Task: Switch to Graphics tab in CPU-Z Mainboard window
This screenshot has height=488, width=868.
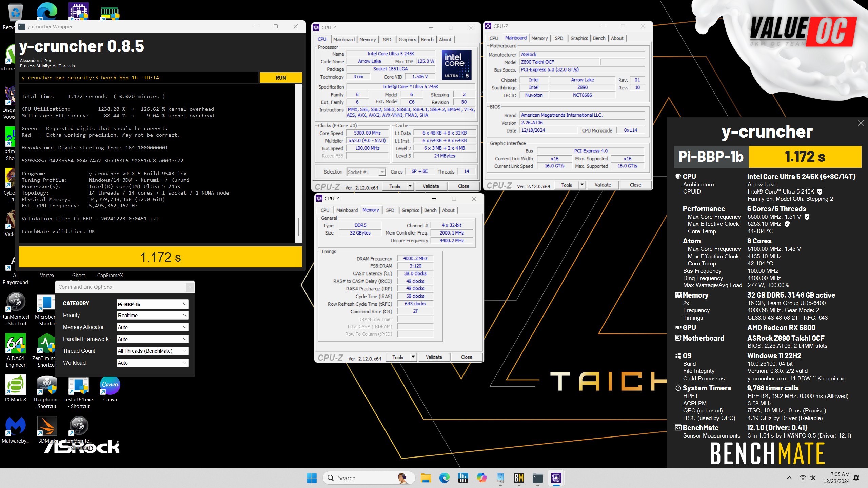Action: pos(579,38)
